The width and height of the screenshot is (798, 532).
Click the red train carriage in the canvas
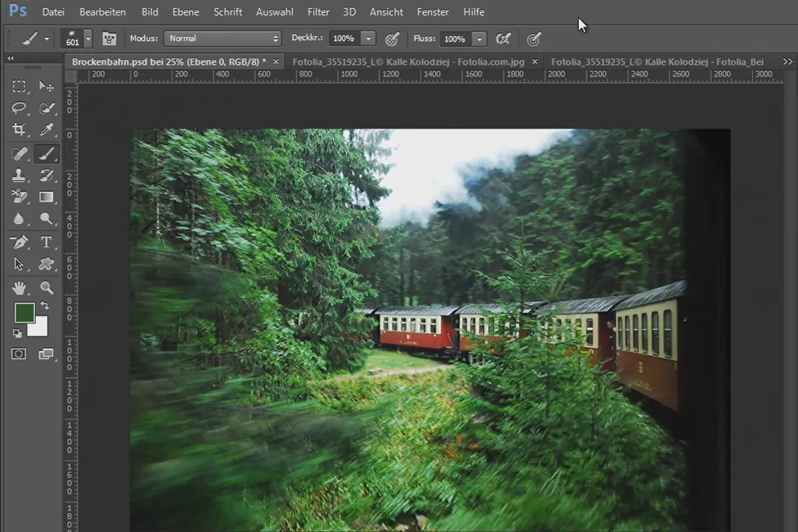418,331
